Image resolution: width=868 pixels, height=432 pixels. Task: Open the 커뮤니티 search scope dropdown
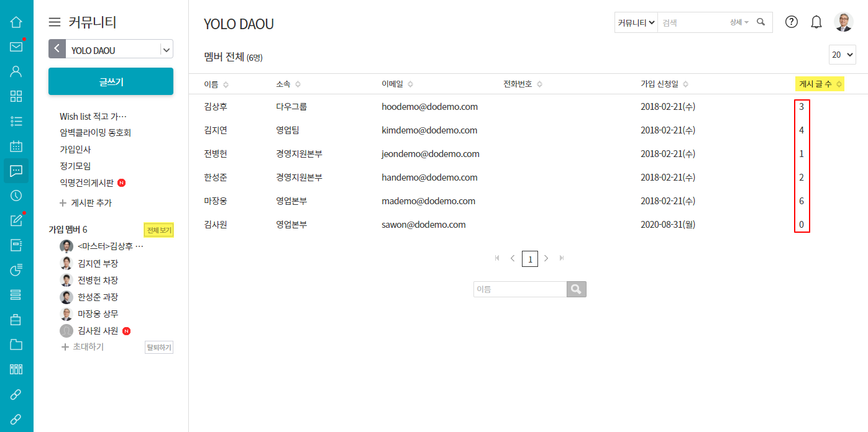(x=636, y=22)
